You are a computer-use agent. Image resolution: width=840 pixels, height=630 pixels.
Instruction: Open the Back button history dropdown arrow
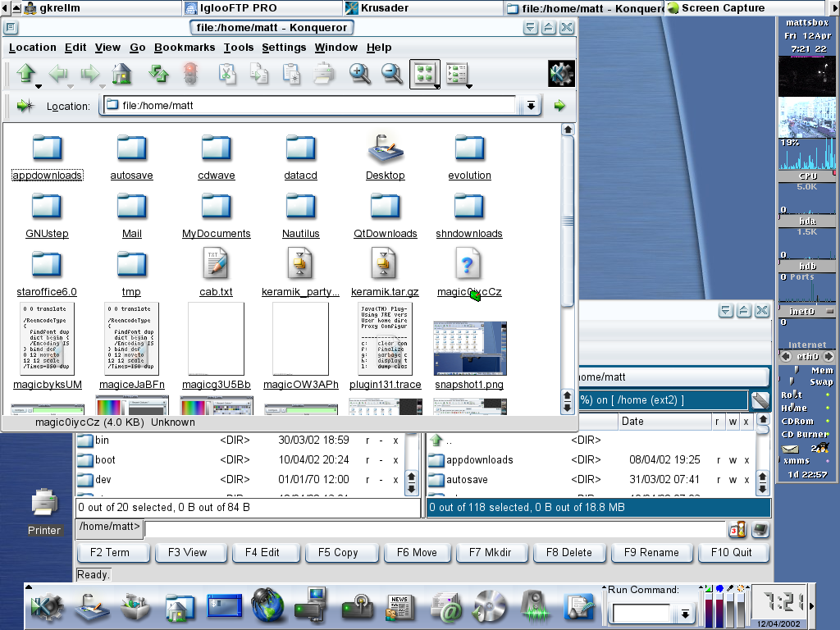click(71, 86)
